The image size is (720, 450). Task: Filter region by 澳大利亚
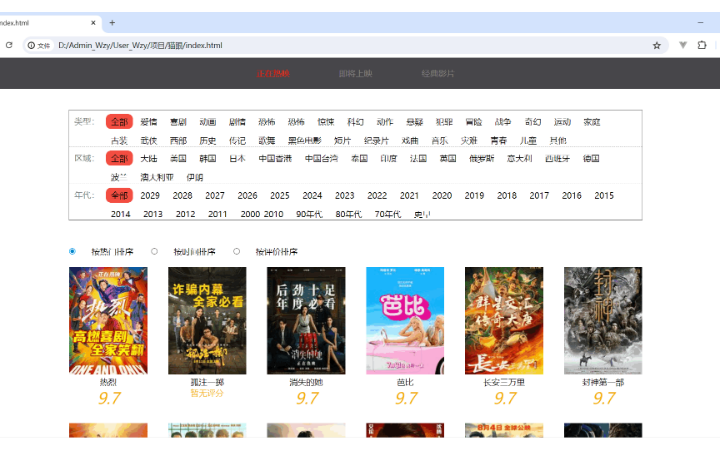pyautogui.click(x=157, y=177)
